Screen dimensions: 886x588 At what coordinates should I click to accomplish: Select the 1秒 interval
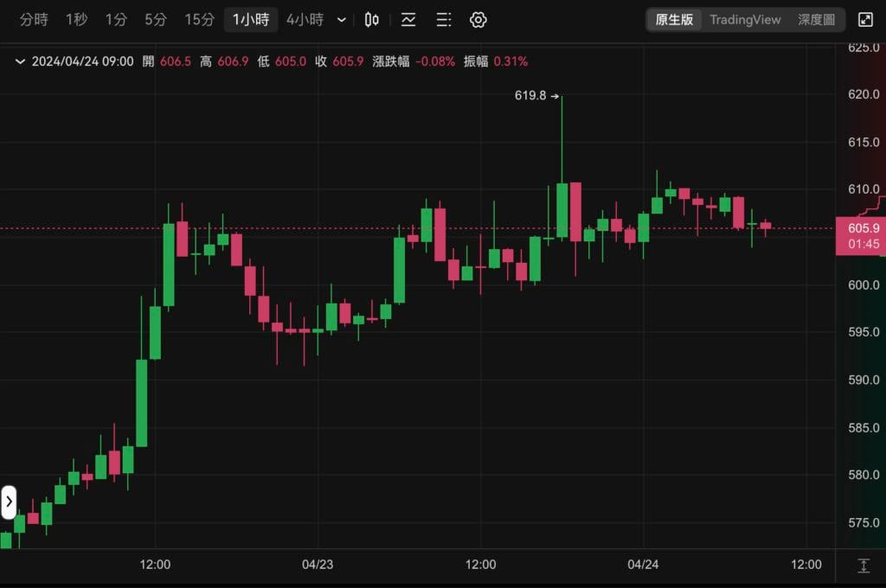pyautogui.click(x=76, y=20)
